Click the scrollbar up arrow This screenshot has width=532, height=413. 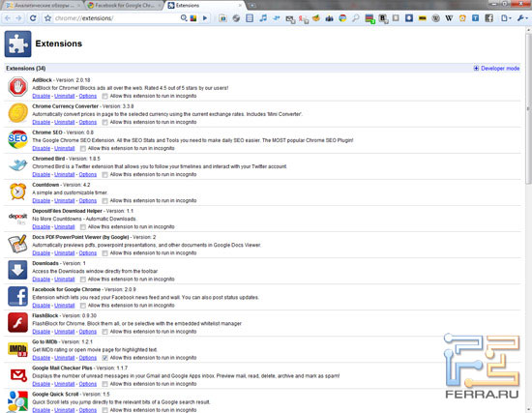tap(528, 30)
